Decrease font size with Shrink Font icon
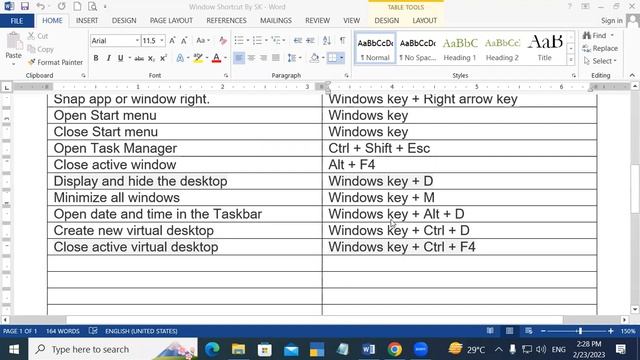Viewport: 640px width, 360px height. point(184,40)
